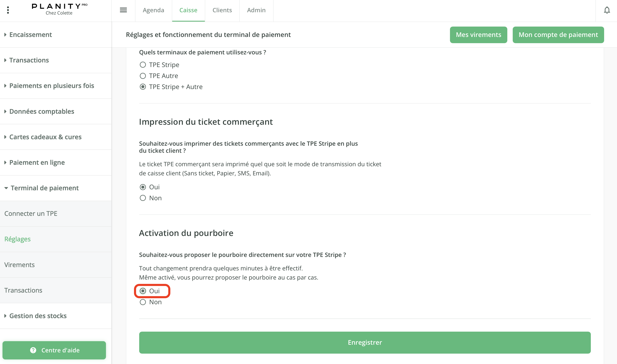
Task: Collapse the Terminal de paiement section
Action: [44, 188]
